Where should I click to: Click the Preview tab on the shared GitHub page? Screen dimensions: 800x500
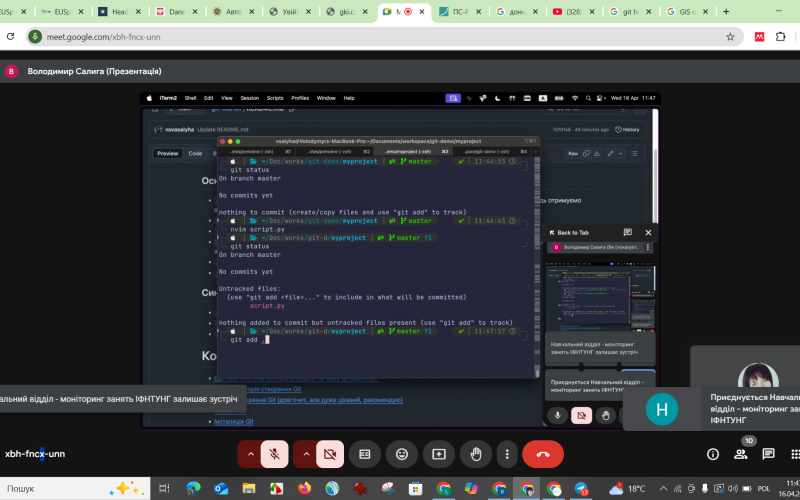167,153
